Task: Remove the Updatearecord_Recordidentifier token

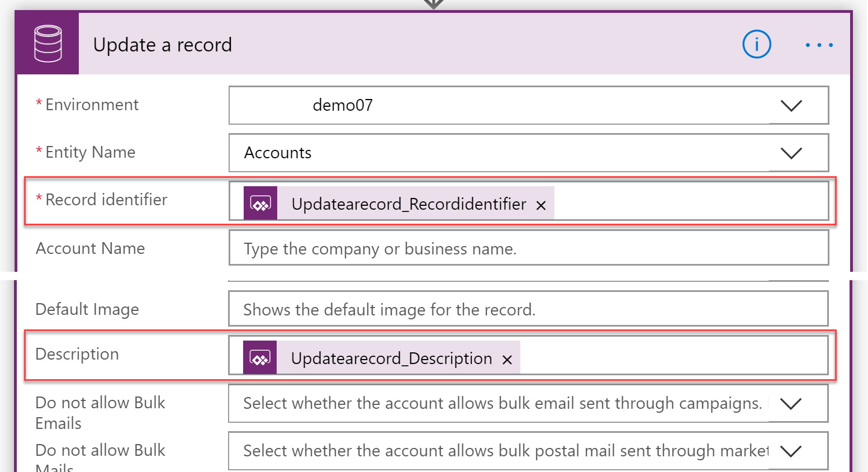Action: pos(540,205)
